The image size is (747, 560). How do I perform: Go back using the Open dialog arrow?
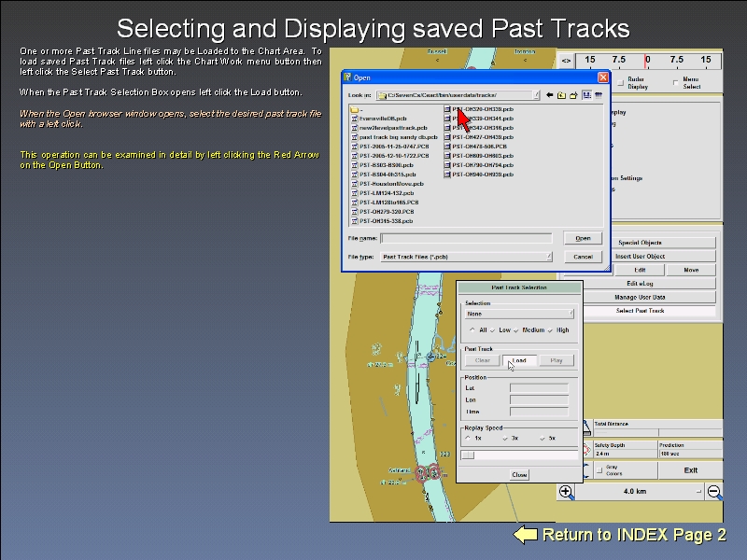pos(550,95)
